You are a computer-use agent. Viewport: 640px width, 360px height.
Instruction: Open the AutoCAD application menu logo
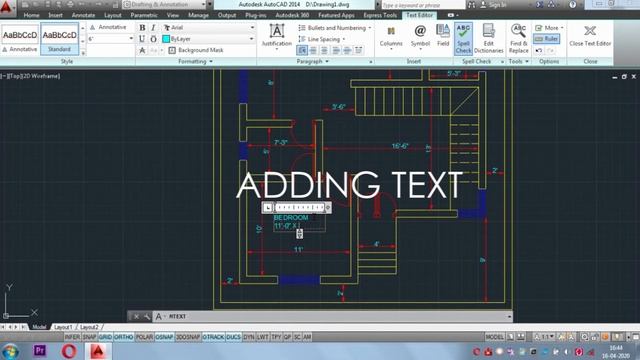pos(7,7)
